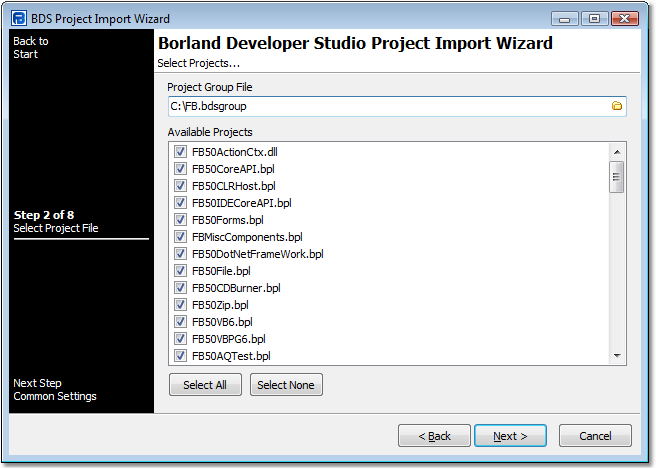Cancel the import wizard

tap(595, 436)
